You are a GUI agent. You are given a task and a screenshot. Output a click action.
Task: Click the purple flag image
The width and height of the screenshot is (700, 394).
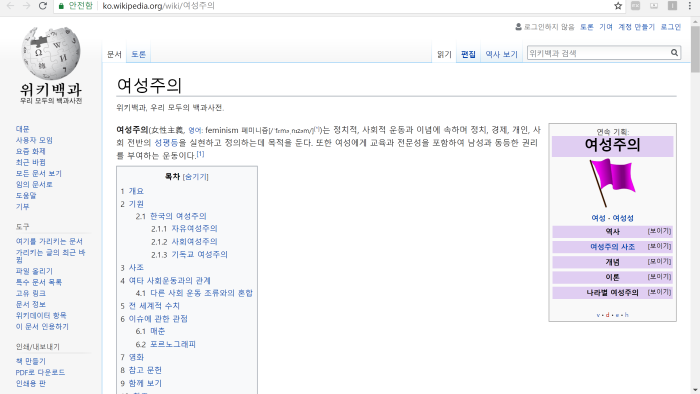tap(612, 182)
